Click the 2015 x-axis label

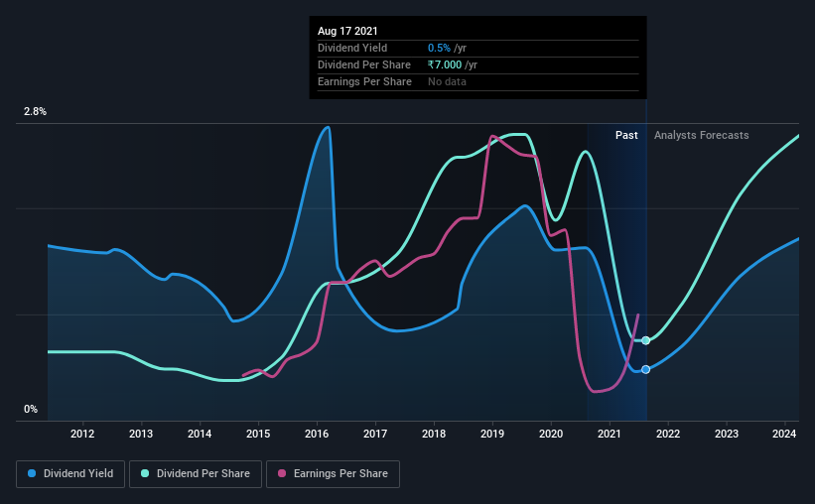point(258,434)
